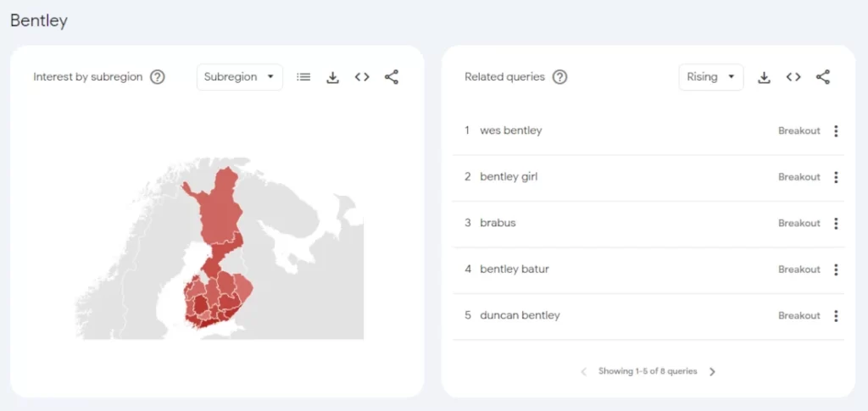Open help for Interest by subregion
The width and height of the screenshot is (868, 411).
click(x=158, y=77)
